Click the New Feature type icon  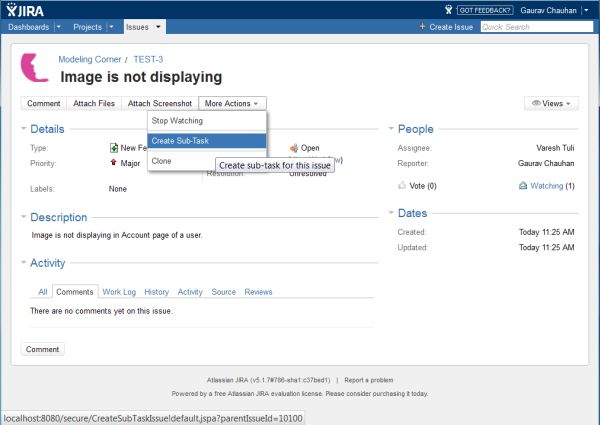click(114, 148)
